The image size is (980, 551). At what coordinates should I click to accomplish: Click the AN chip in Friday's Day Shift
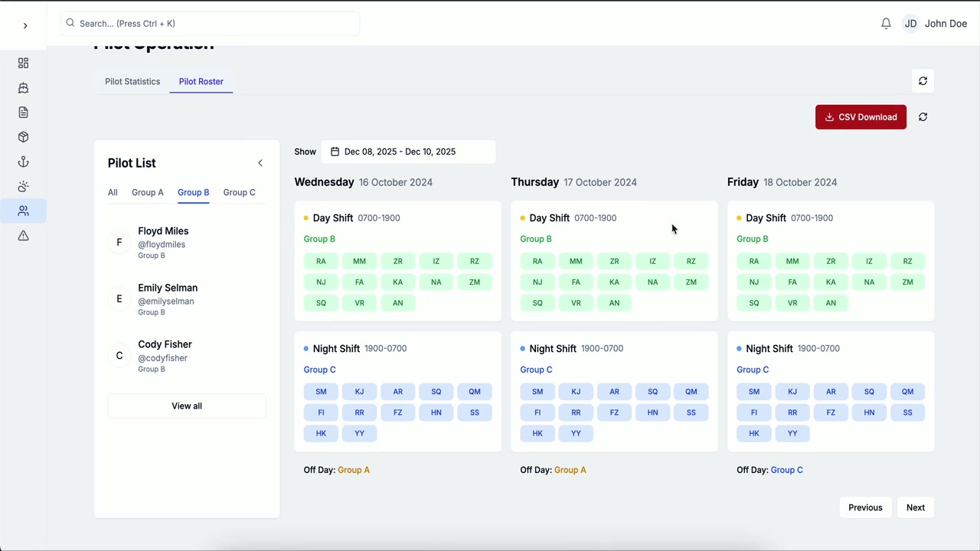click(831, 303)
